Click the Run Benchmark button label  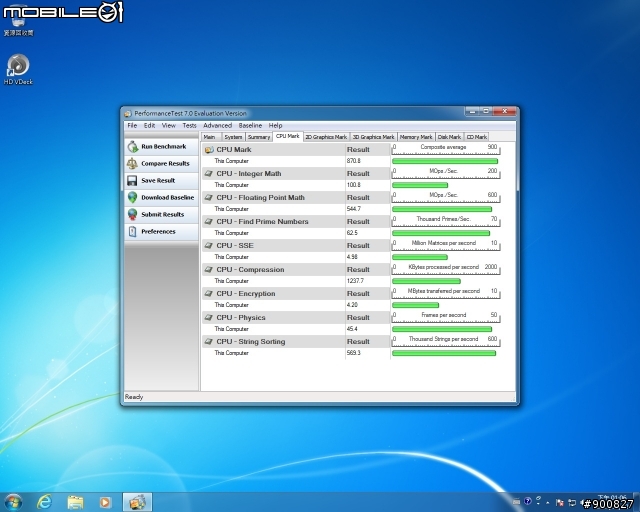pos(164,146)
